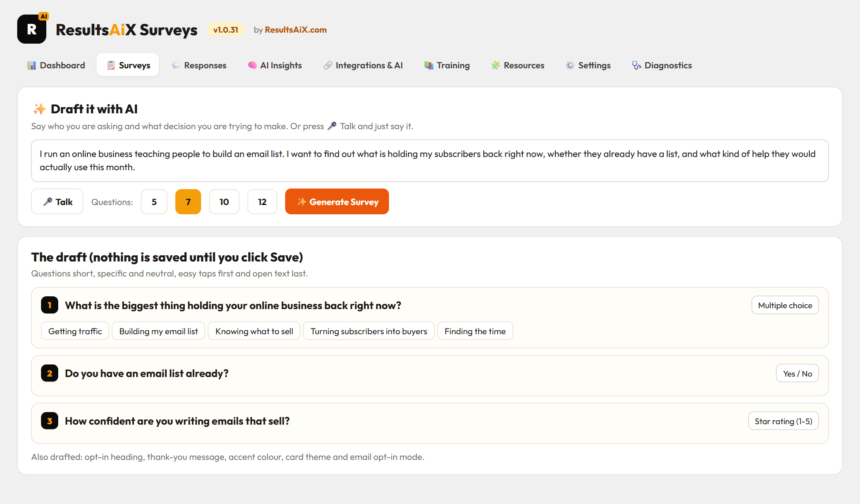Click the Generate Survey button
This screenshot has height=504, width=860.
(337, 202)
